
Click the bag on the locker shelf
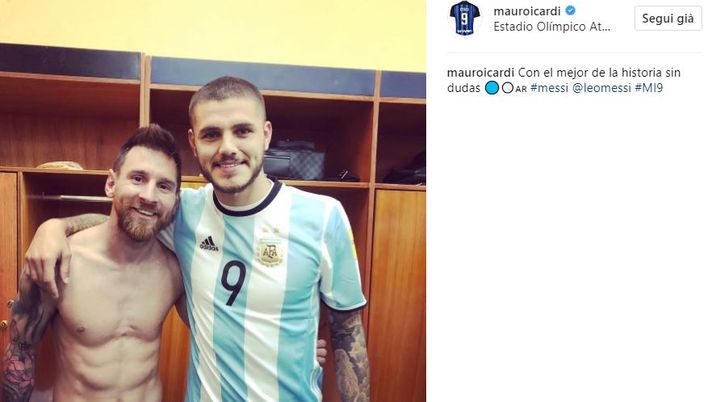pos(294,161)
